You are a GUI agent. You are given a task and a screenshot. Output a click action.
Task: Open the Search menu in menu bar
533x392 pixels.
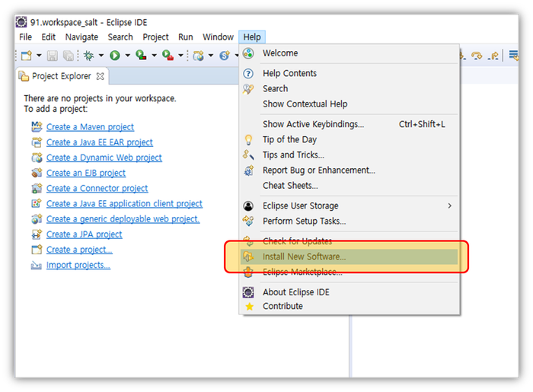click(120, 37)
